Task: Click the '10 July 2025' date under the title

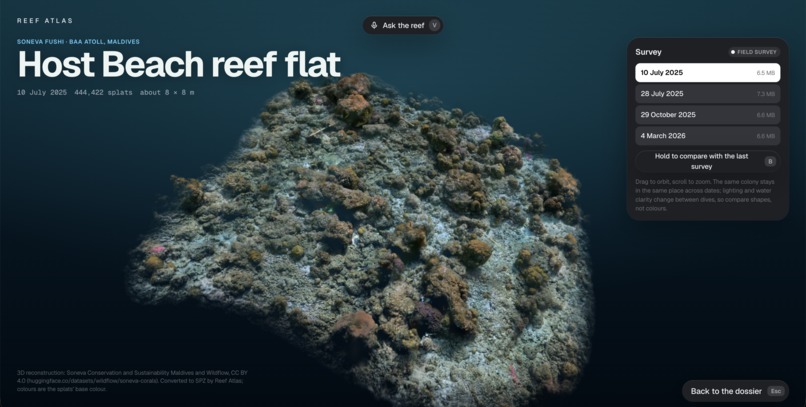Action: [x=42, y=92]
